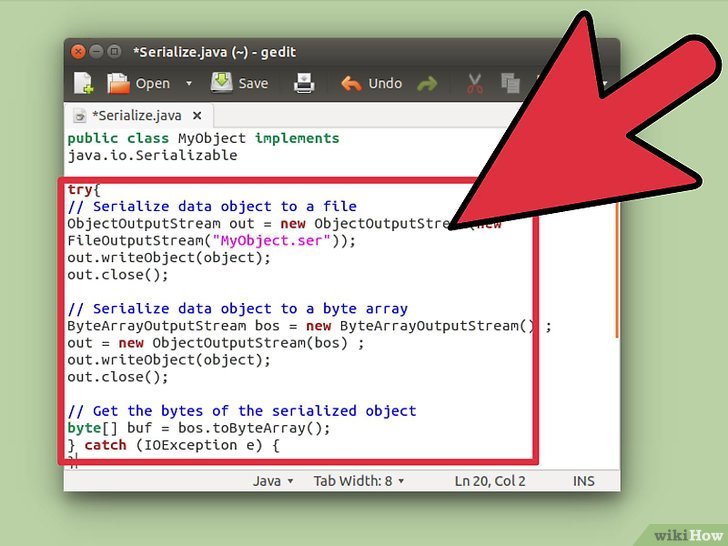The height and width of the screenshot is (546, 728).
Task: Click the "java.io.Serializable" line
Action: (x=152, y=155)
